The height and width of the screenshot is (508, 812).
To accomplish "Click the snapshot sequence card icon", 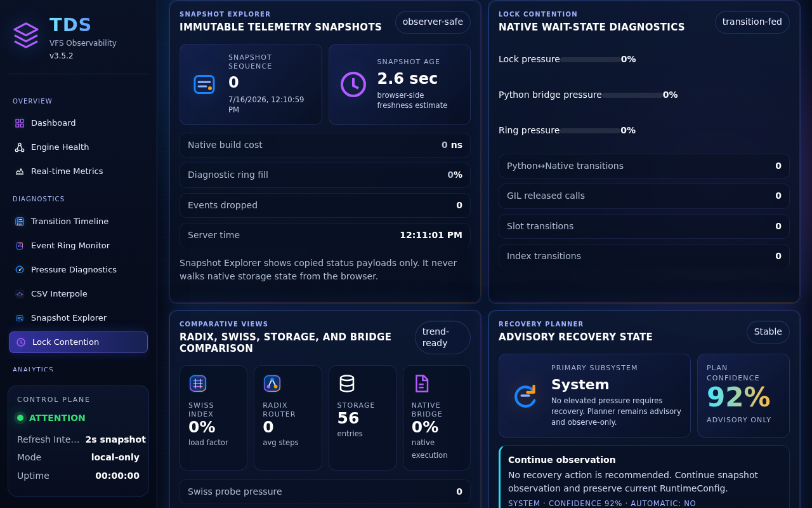I will point(204,84).
